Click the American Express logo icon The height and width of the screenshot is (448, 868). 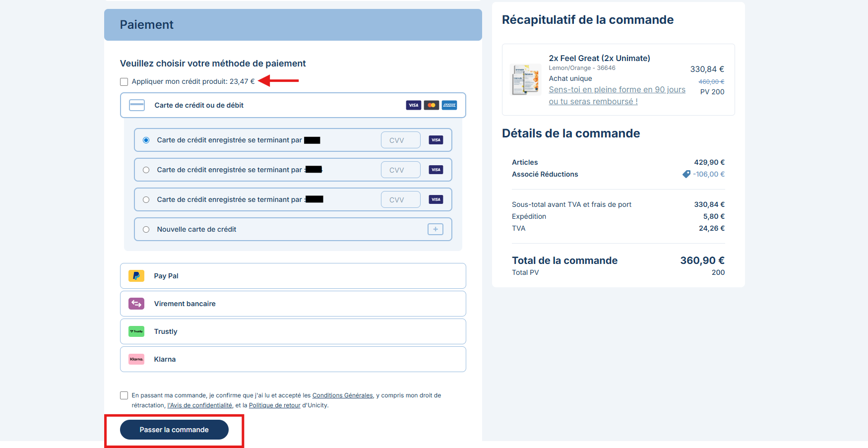tap(449, 105)
